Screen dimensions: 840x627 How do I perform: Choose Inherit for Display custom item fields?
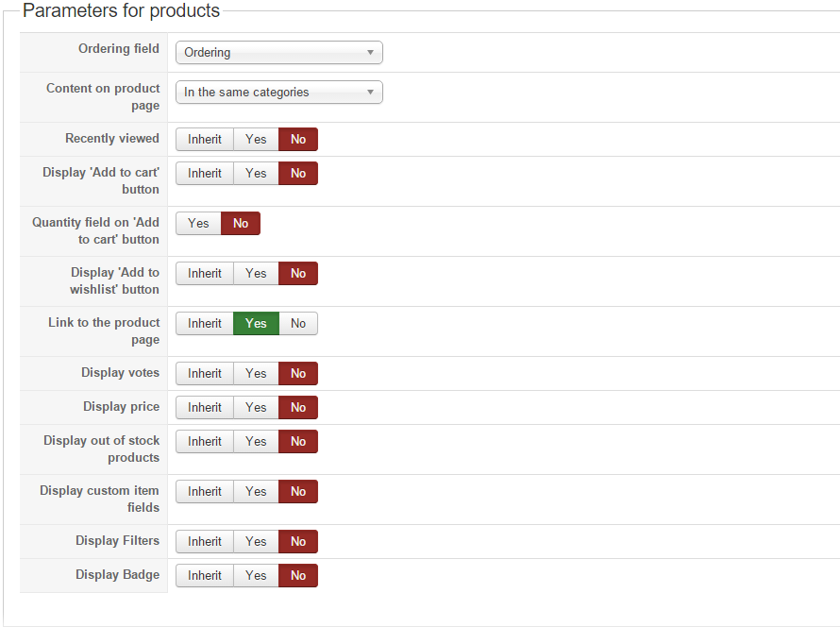pos(205,492)
